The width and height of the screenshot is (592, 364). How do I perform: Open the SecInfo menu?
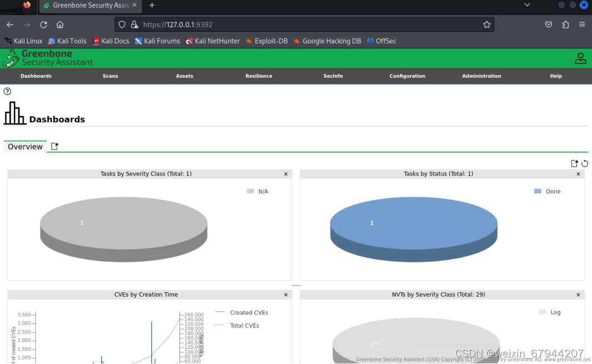(x=333, y=76)
